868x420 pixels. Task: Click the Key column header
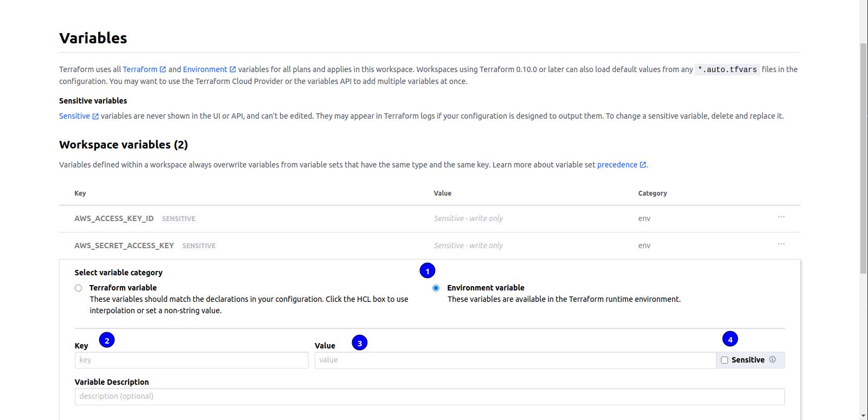click(x=80, y=193)
